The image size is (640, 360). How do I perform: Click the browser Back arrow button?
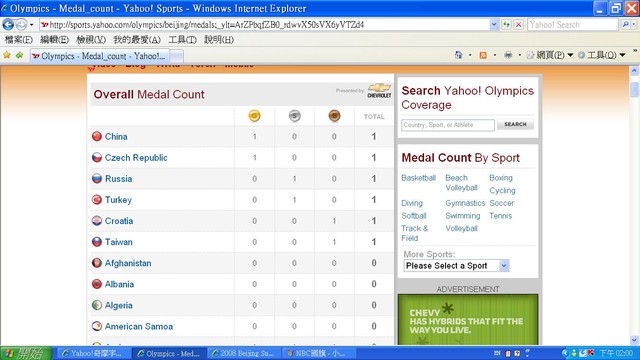[8, 24]
